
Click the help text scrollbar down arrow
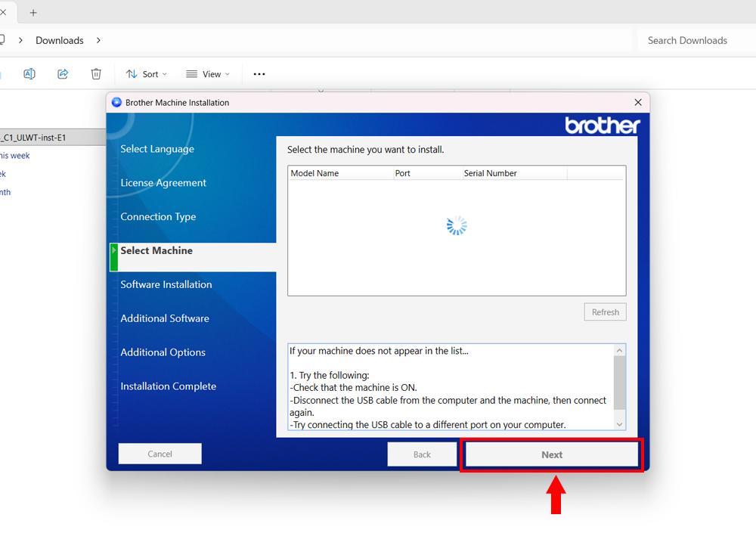point(620,424)
